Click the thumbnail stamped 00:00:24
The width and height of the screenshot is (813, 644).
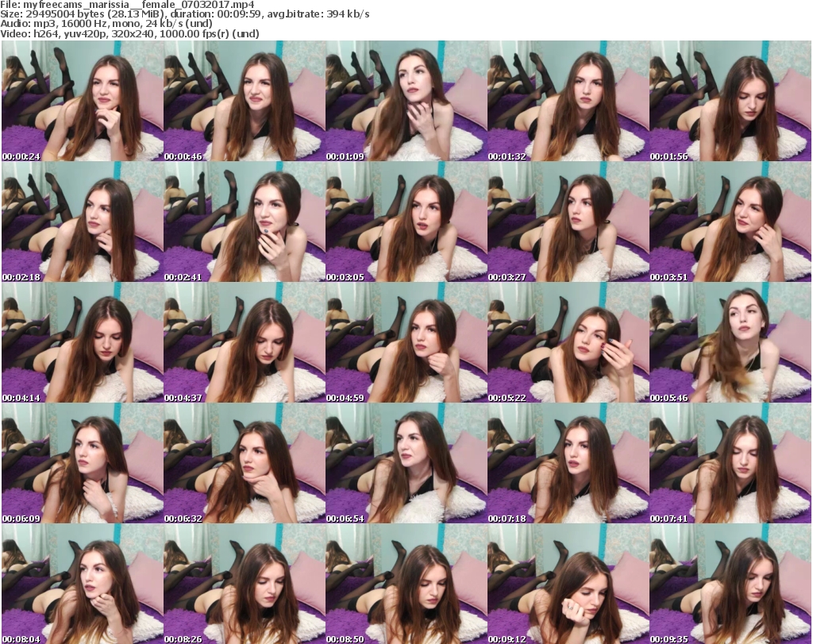coord(83,101)
